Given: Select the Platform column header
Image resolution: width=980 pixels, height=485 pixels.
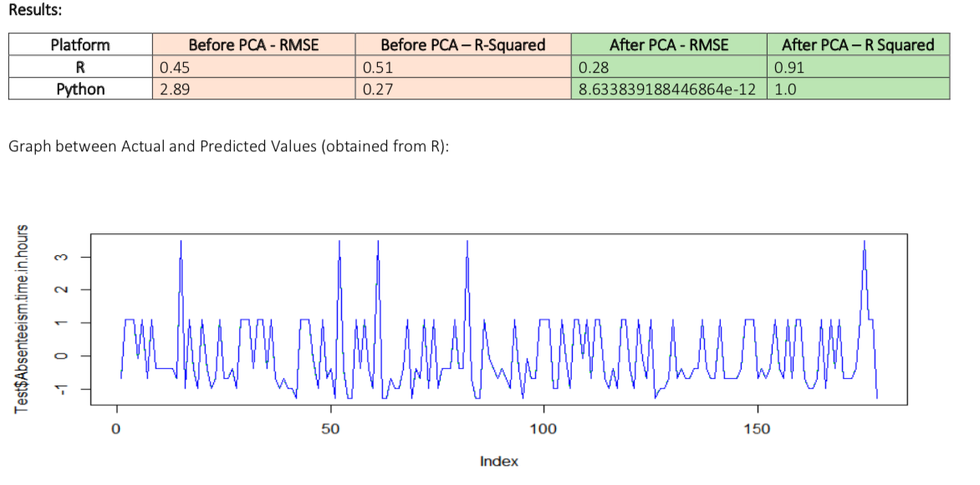Looking at the screenshot, I should tap(79, 44).
